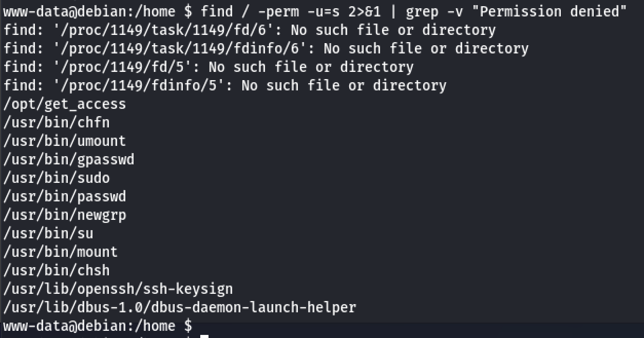Viewport: 644px width, 338px height.
Task: Select the /proc/1149/fd/5 error line
Action: pos(209,67)
